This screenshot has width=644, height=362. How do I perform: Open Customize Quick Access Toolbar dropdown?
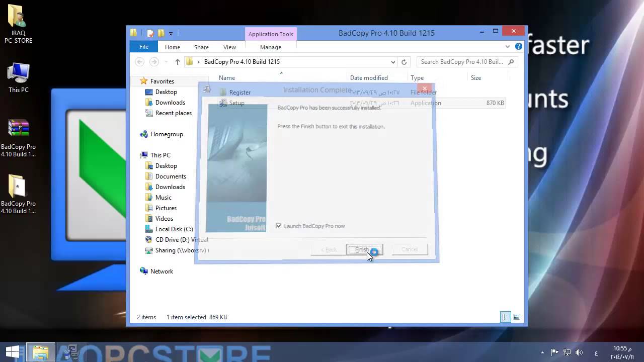pyautogui.click(x=171, y=34)
